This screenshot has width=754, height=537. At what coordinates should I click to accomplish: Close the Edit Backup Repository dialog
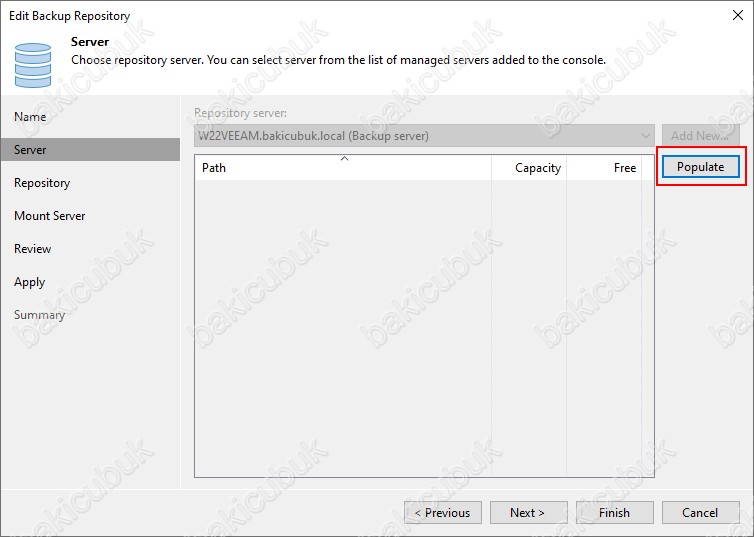(x=738, y=15)
